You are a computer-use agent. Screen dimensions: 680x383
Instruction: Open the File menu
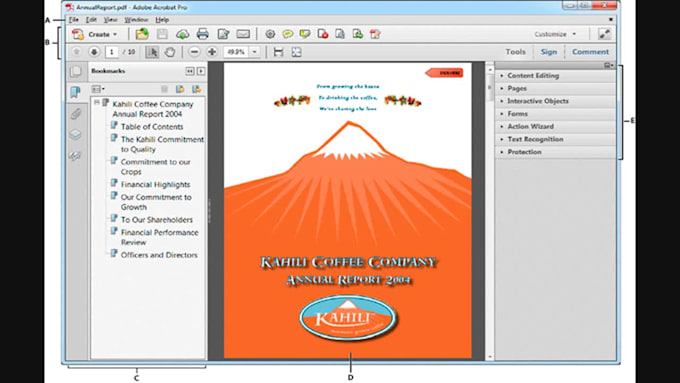[x=74, y=20]
